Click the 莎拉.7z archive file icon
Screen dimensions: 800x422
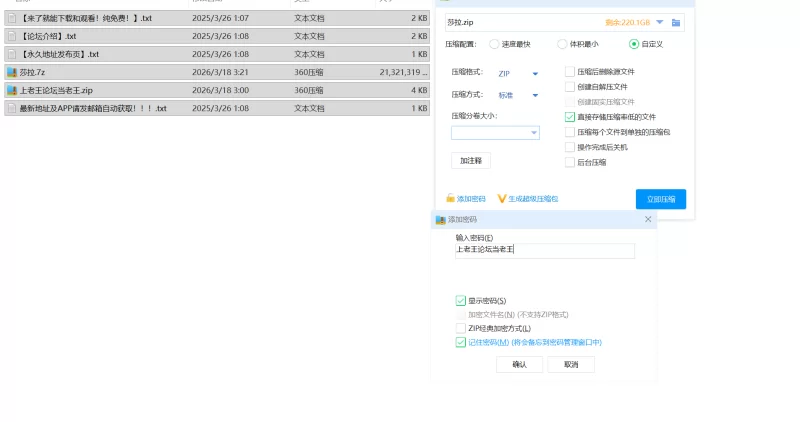[12, 72]
